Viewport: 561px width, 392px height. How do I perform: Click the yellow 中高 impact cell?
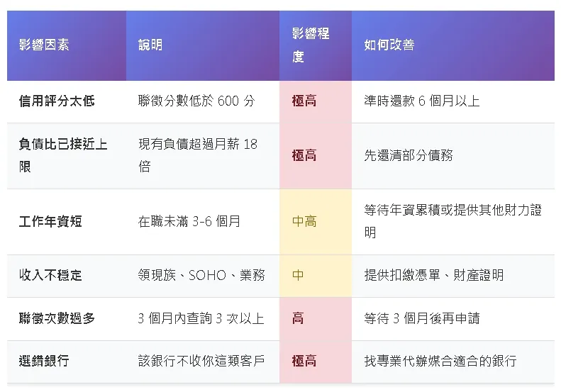pos(304,221)
